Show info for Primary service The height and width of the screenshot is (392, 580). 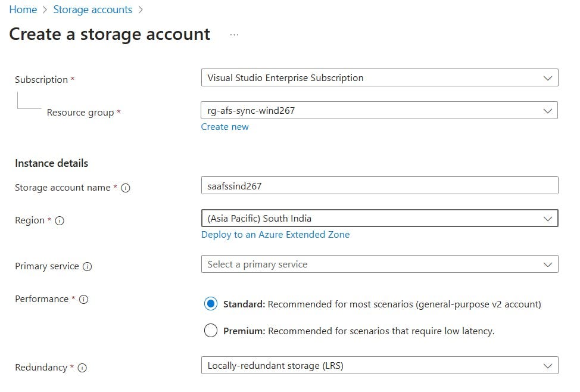pos(88,266)
